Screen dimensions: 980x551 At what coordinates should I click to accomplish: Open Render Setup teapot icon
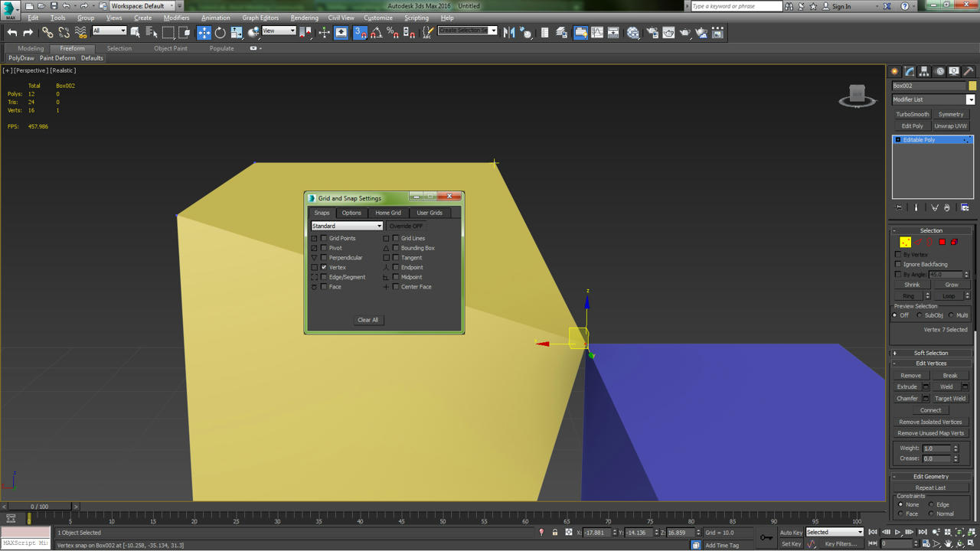tap(652, 32)
